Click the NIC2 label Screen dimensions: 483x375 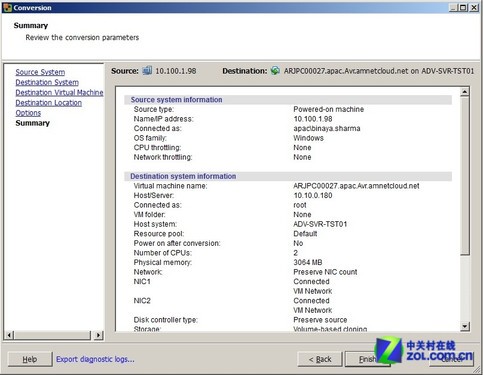(142, 301)
